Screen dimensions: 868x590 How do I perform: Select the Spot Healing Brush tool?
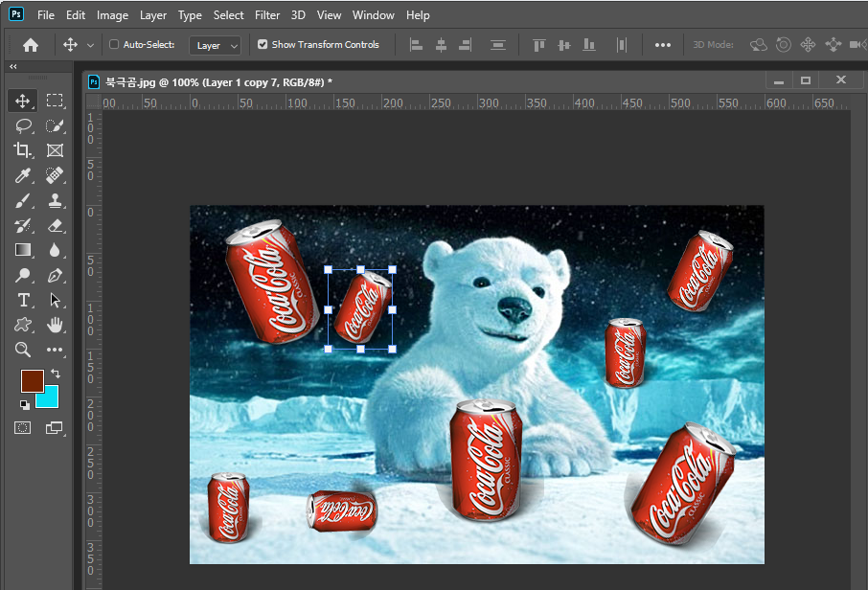click(x=55, y=175)
